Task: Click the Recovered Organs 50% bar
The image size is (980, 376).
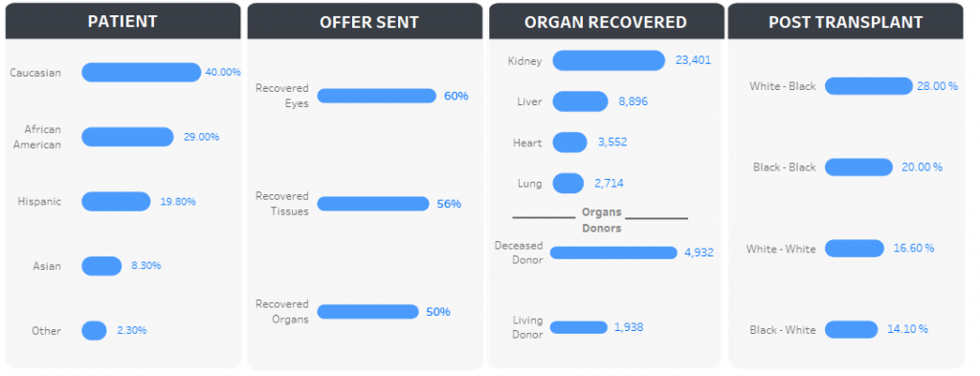Action: pos(368,312)
